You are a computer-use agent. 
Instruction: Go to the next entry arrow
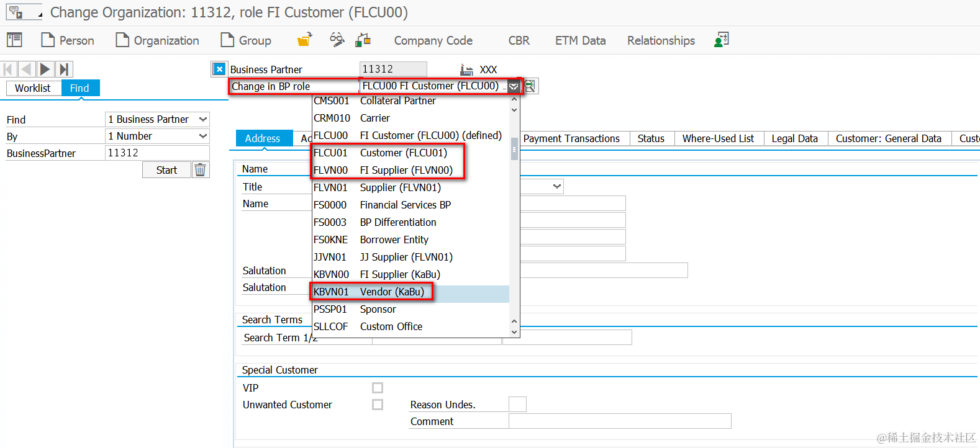click(45, 69)
